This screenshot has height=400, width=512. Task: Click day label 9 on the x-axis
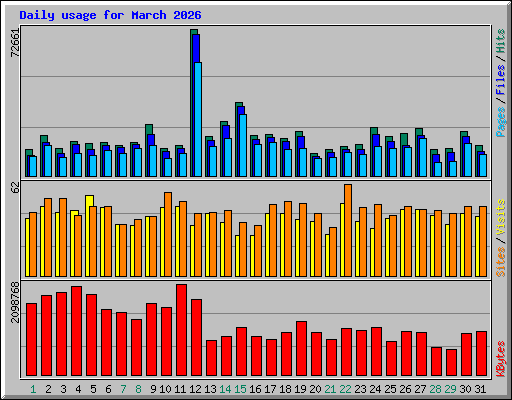153,389
